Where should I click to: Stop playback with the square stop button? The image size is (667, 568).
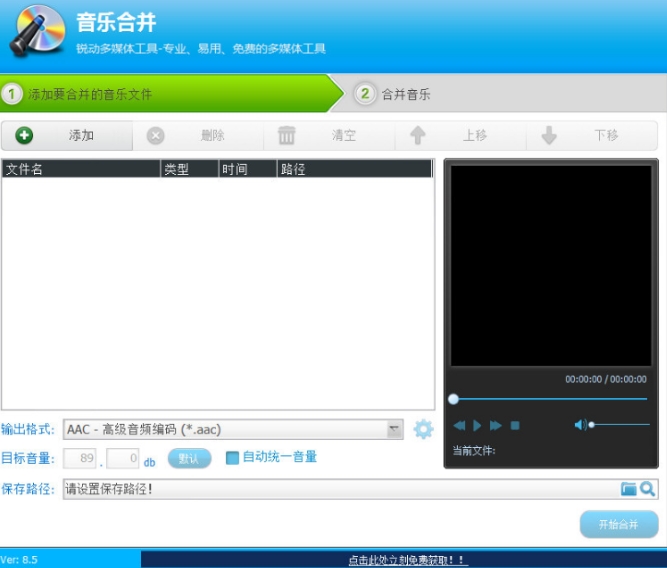pos(515,425)
